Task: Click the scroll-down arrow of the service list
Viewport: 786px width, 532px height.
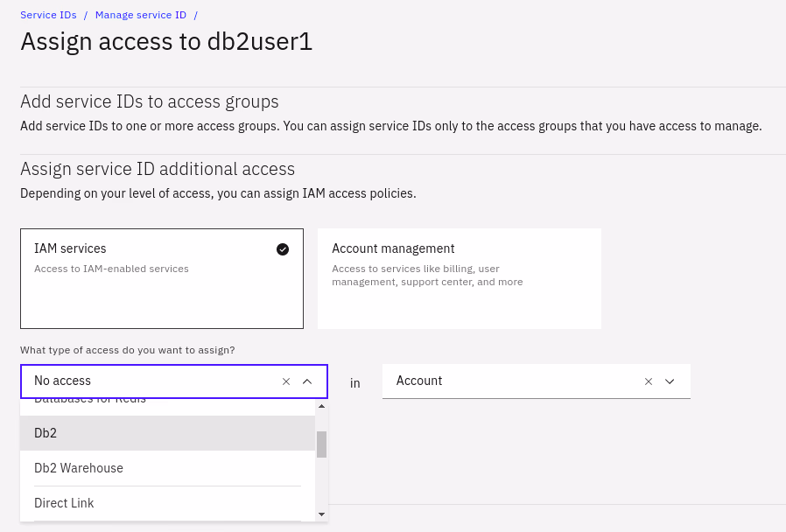Action: (x=321, y=514)
